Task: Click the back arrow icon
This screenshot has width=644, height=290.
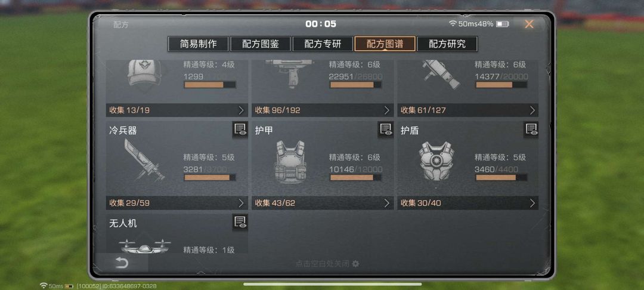Action: tap(122, 263)
